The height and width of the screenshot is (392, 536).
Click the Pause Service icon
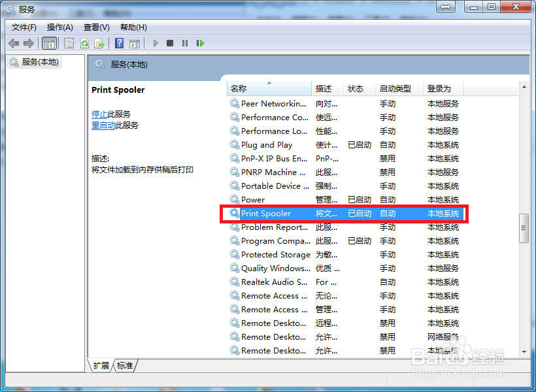[185, 43]
